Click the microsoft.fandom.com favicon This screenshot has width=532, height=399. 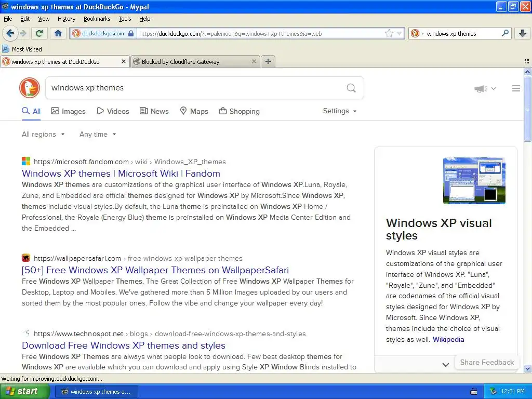click(26, 161)
